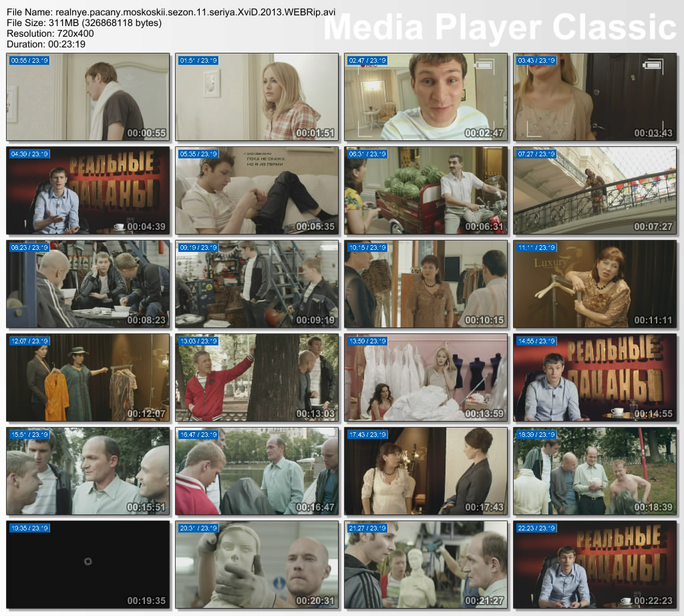The image size is (684, 616).
Task: Click the Luxury sign thumbnail at 00:11:11
Action: click(x=595, y=285)
